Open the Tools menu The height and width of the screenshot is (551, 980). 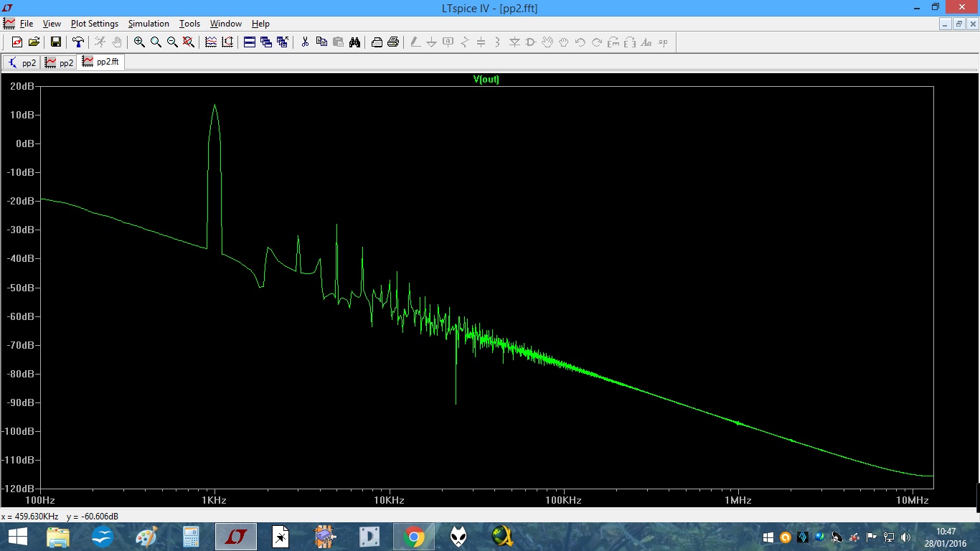[x=189, y=24]
